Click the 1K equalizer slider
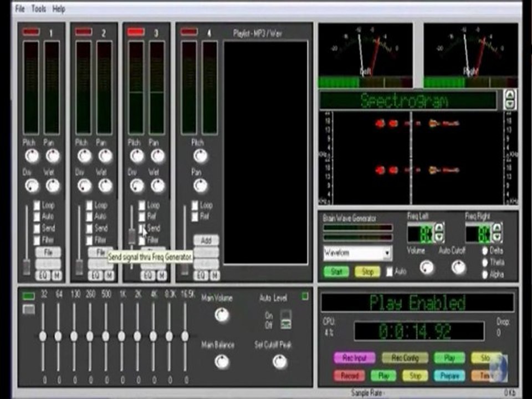Screen dimensions: 532x399 (x=121, y=336)
